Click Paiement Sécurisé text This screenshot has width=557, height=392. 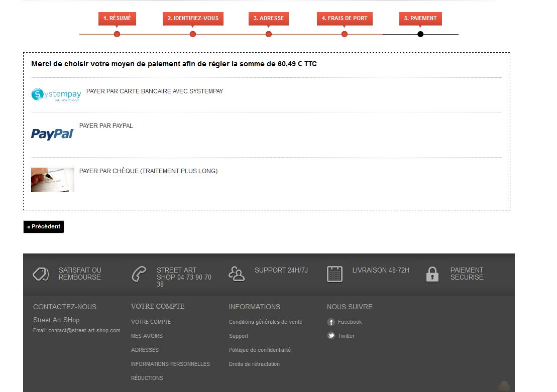click(x=467, y=274)
